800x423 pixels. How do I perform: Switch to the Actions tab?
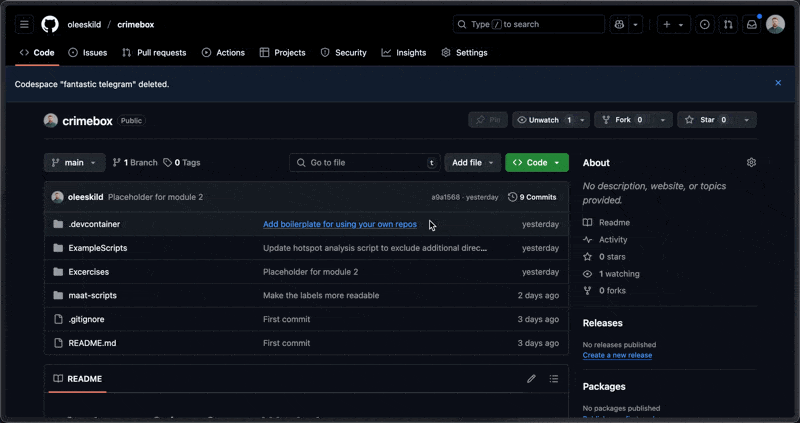(223, 52)
